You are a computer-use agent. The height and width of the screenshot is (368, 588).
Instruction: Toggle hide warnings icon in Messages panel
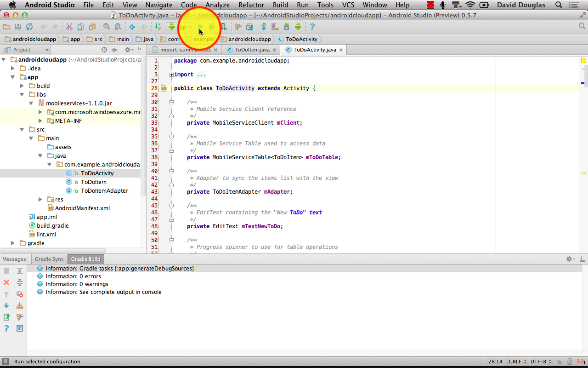click(20, 293)
